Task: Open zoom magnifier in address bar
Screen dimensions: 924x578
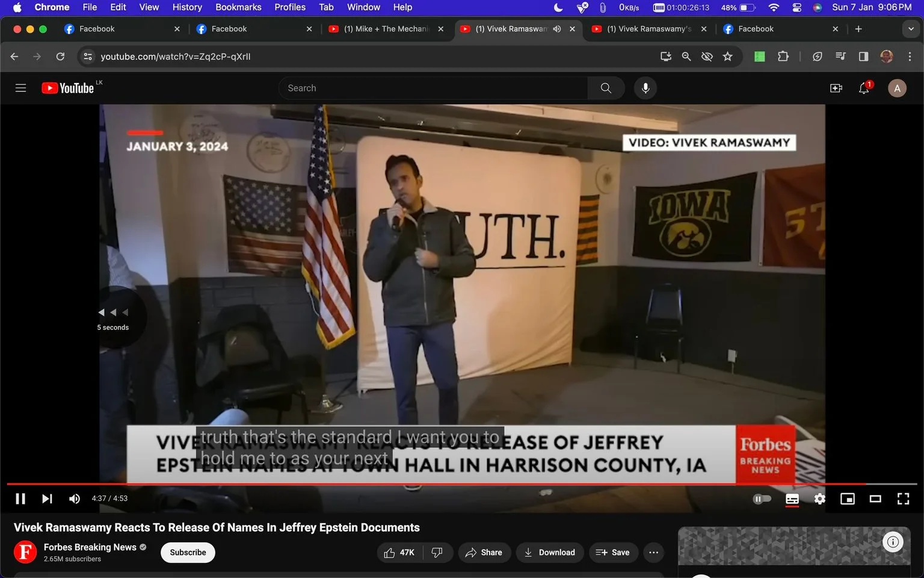Action: [x=686, y=57]
